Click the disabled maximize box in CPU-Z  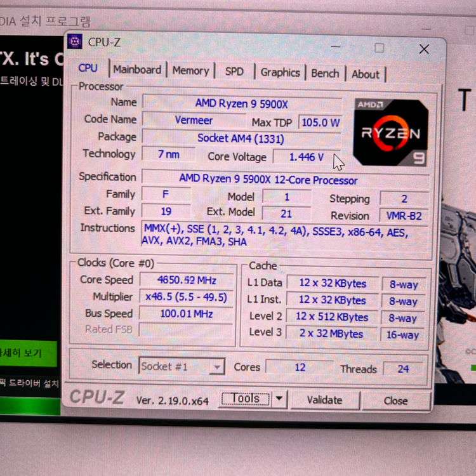379,48
